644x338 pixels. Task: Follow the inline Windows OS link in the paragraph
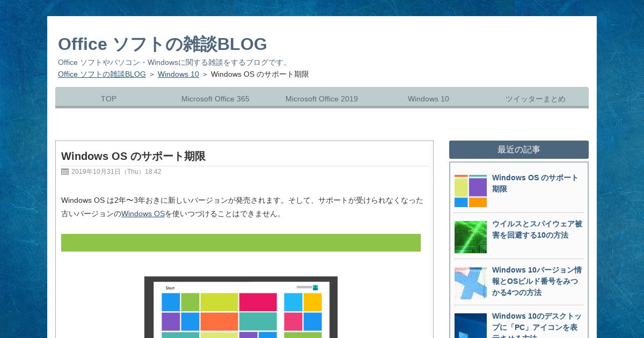click(143, 214)
